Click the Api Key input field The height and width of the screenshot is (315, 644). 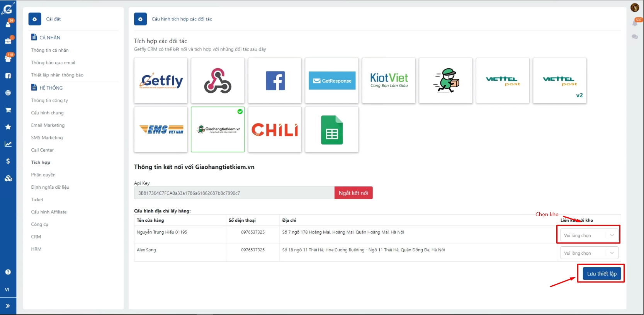[x=234, y=193]
